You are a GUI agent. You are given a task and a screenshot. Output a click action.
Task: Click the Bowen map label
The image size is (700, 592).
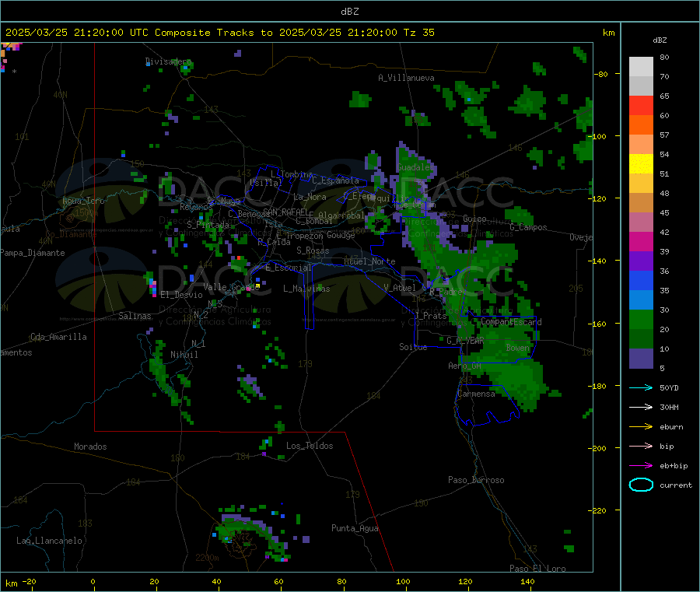pos(517,347)
